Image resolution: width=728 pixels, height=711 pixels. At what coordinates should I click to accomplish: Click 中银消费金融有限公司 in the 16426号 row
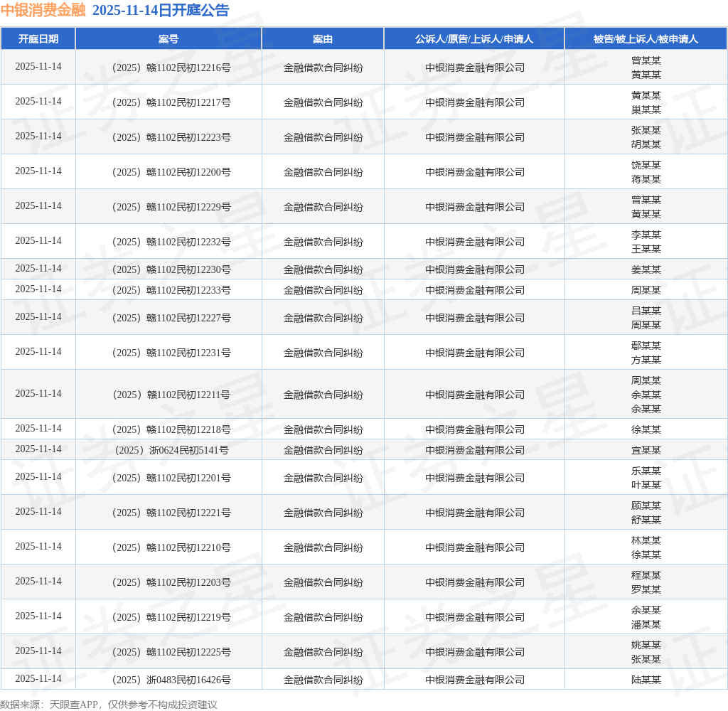[x=474, y=680]
